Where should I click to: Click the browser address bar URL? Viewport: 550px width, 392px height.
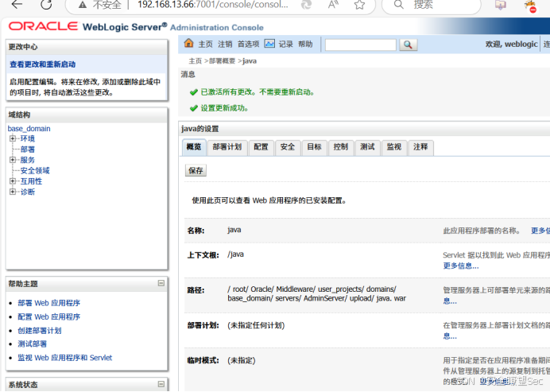[213, 5]
